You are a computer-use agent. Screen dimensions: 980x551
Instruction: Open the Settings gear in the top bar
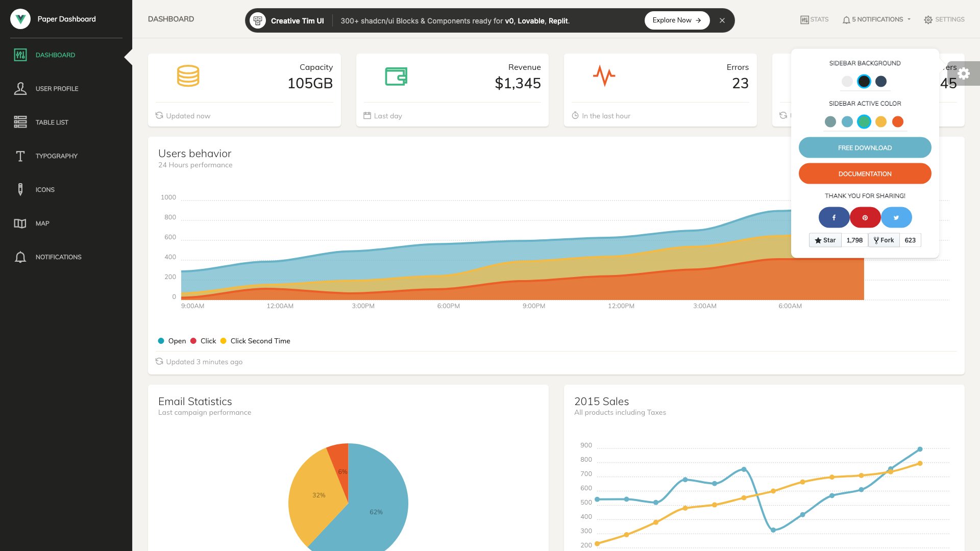tap(928, 19)
